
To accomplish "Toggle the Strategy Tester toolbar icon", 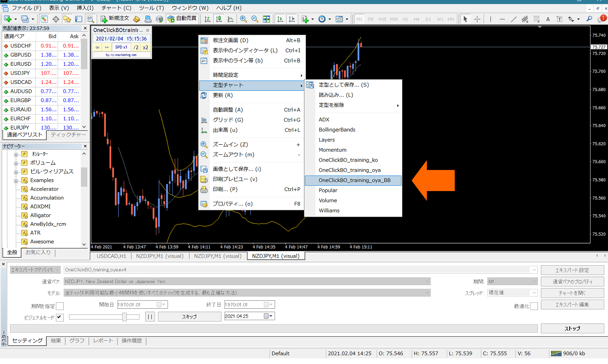I will pyautogui.click(x=90, y=19).
